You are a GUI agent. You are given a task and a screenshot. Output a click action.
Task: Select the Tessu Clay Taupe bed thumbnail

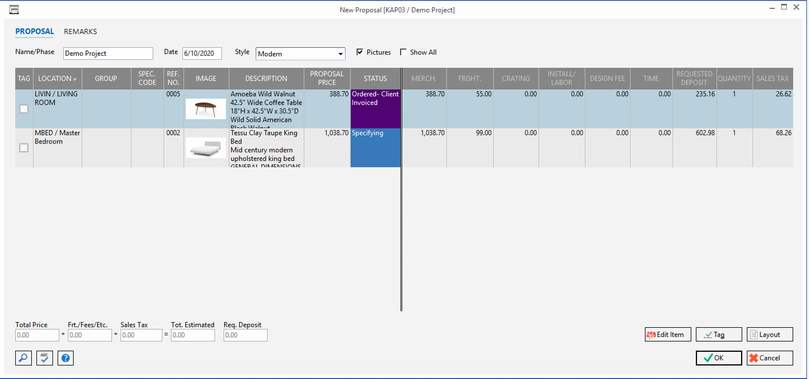(x=205, y=148)
